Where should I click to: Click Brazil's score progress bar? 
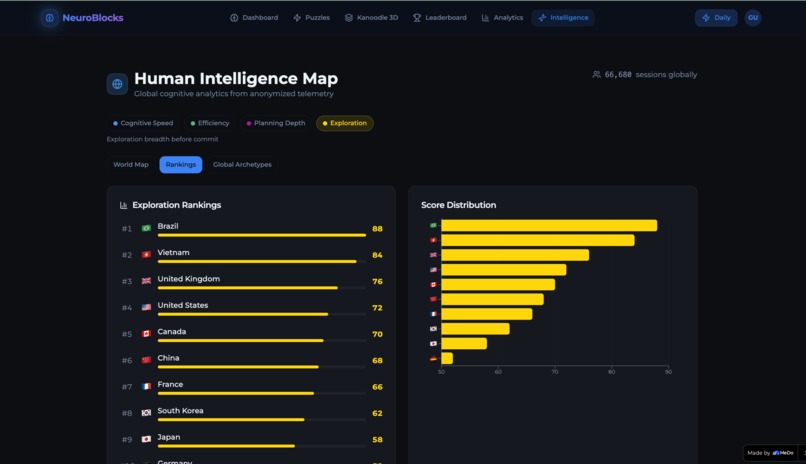point(262,235)
